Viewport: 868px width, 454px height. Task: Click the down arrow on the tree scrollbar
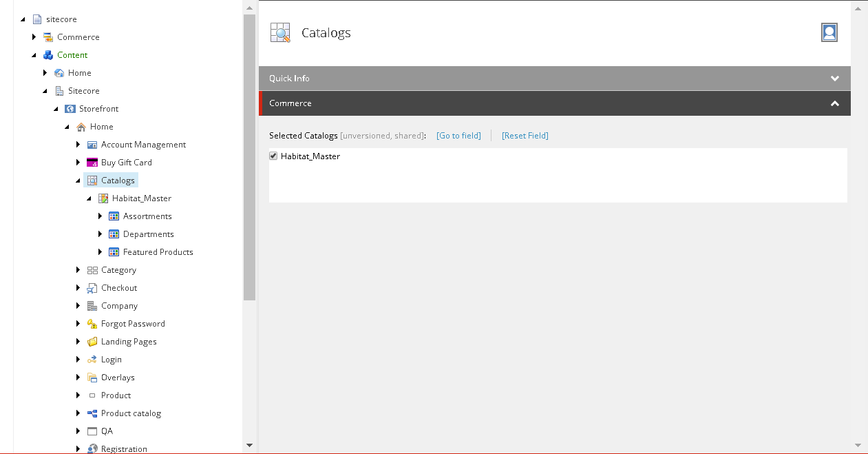249,446
